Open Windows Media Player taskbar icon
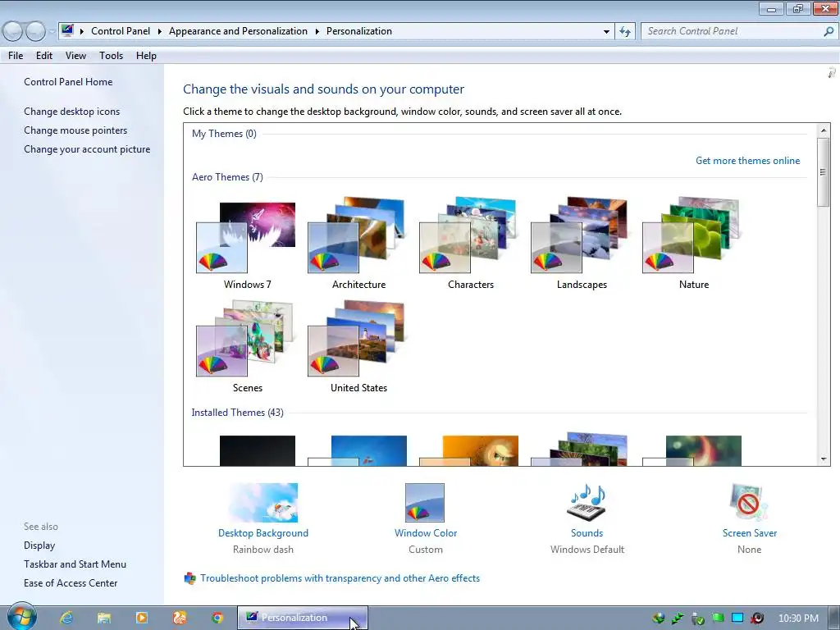Viewport: 840px width, 630px height. coord(142,618)
